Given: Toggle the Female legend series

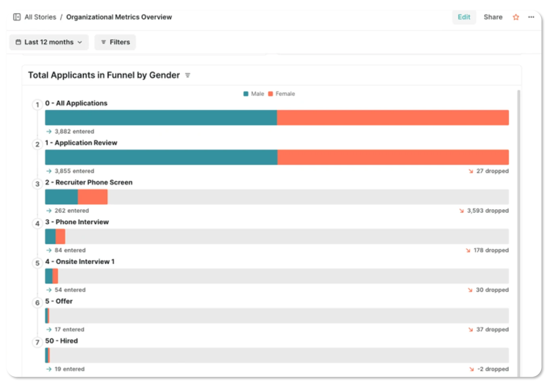Looking at the screenshot, I should coord(285,94).
